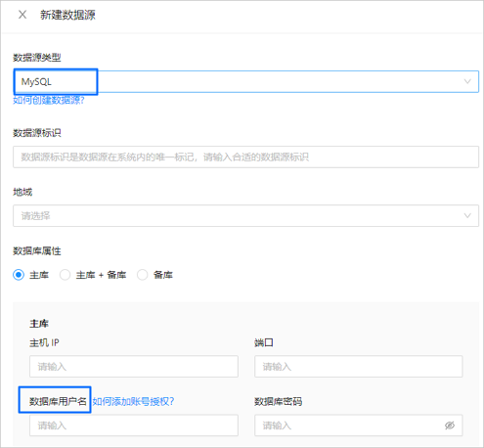Click the 数据源类型 label
This screenshot has width=484, height=448.
click(37, 58)
